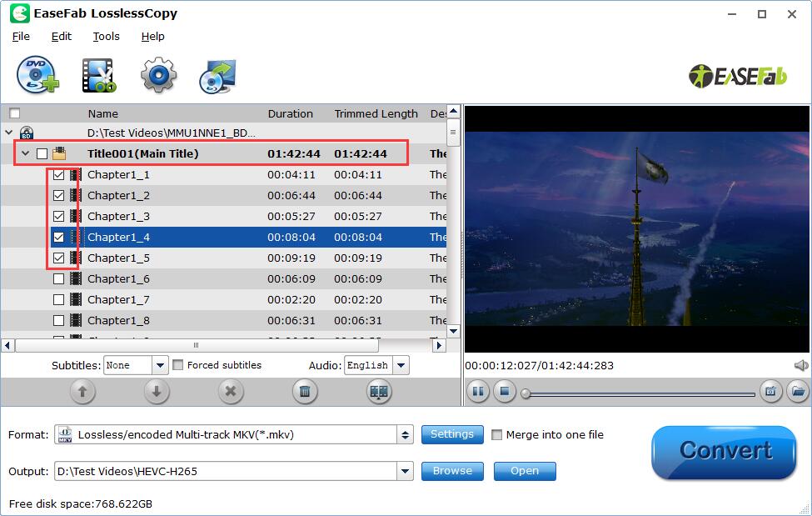Viewport: 812px width, 516px height.
Task: Take a snapshot of the preview
Action: pyautogui.click(x=770, y=392)
